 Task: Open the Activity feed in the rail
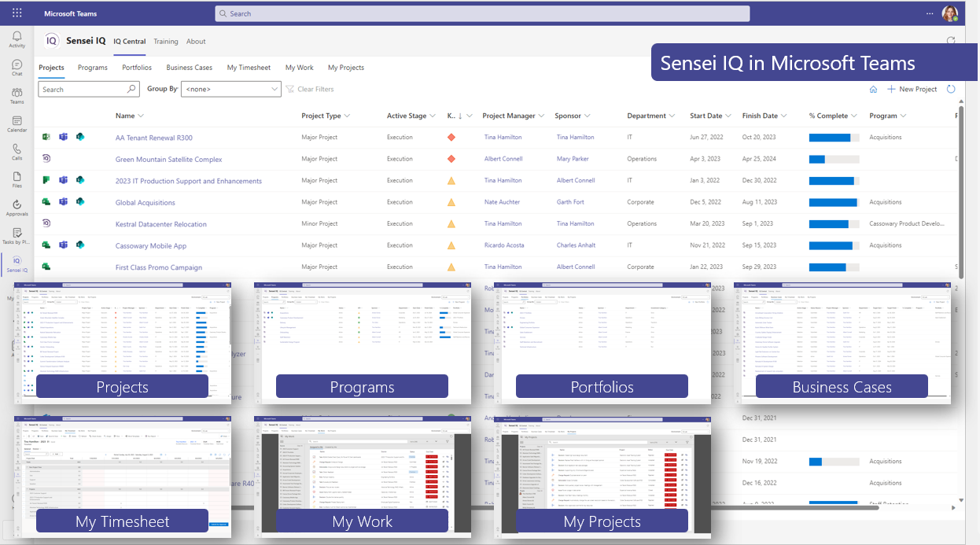click(17, 39)
